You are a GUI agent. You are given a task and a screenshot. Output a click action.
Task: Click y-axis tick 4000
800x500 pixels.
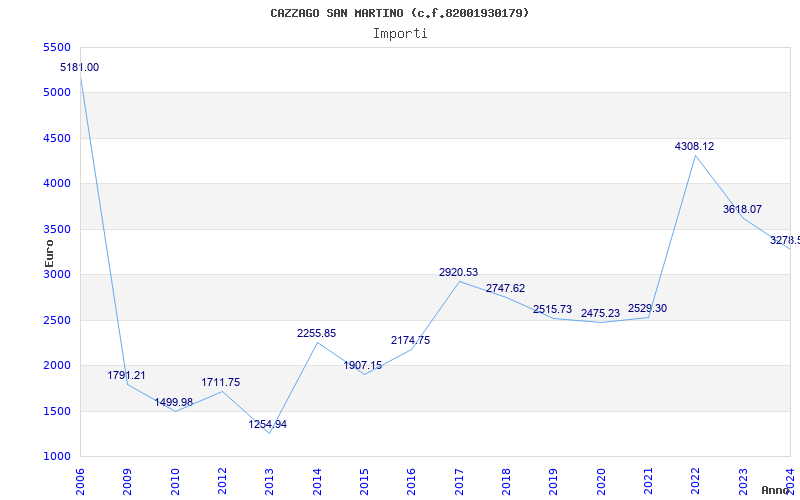click(x=57, y=184)
